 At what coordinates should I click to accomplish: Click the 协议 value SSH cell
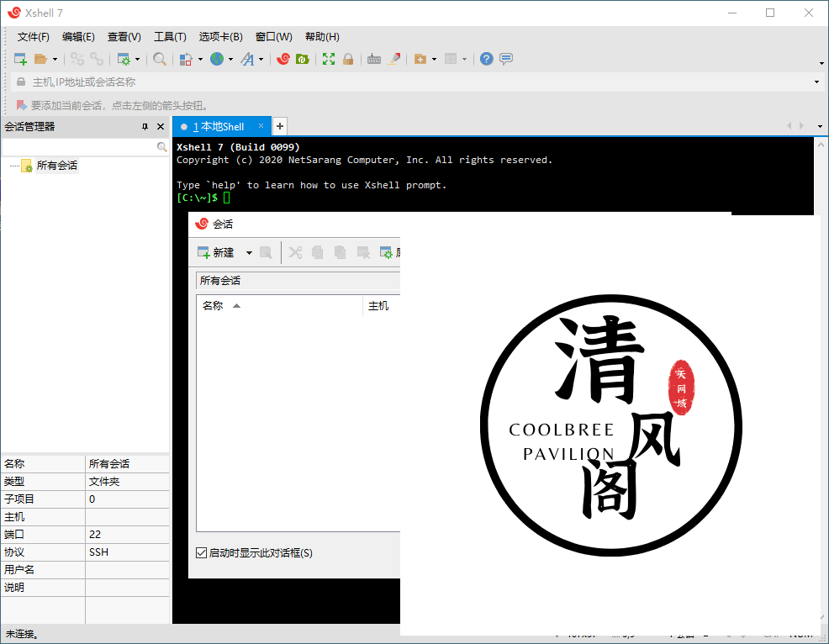(x=127, y=552)
